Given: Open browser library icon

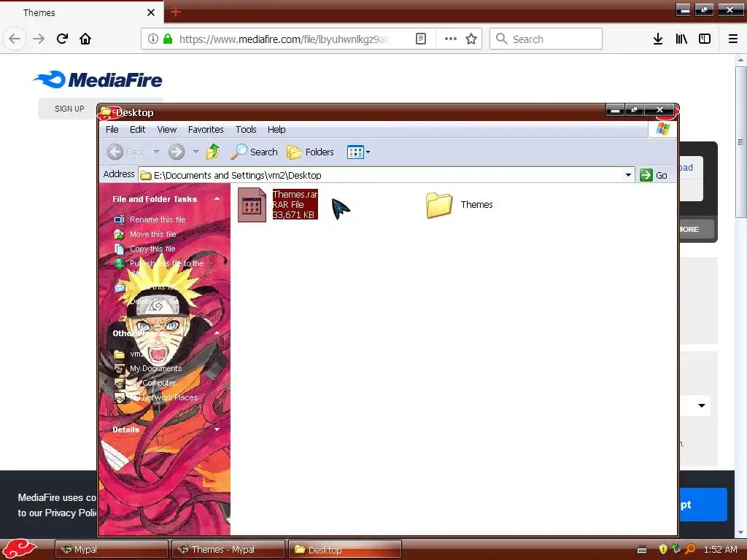Looking at the screenshot, I should 681,39.
